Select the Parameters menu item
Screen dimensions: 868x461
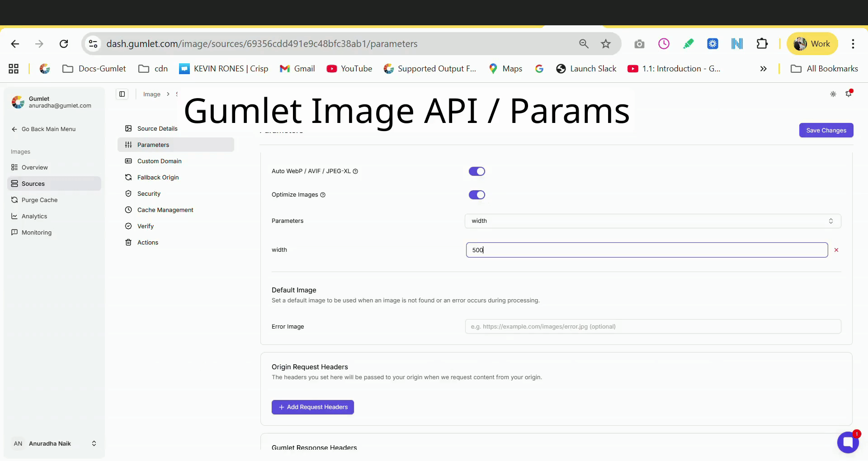(x=176, y=145)
